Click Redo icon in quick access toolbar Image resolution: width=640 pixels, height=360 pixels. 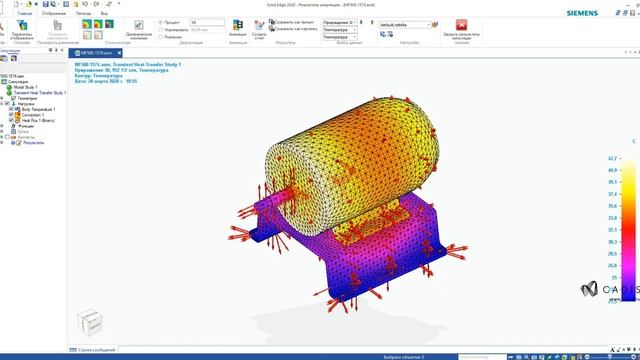click(96, 4)
